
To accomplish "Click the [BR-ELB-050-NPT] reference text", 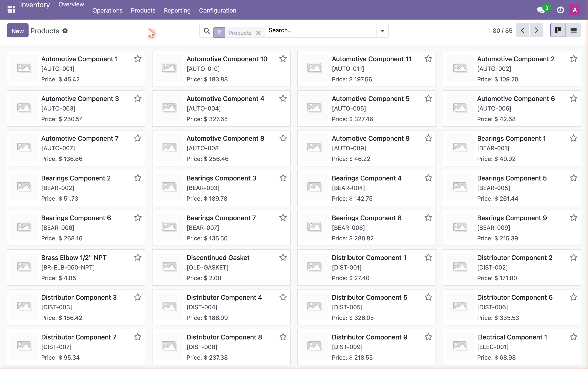I will [x=68, y=267].
